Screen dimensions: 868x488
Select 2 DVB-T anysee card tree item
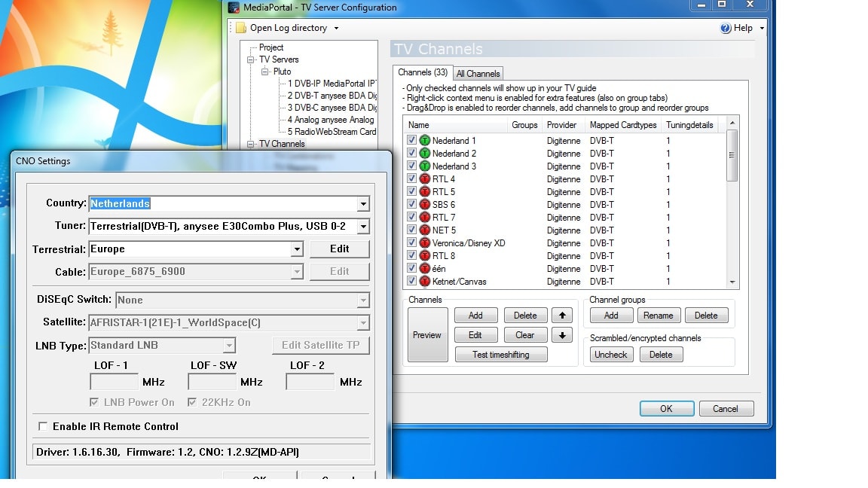pyautogui.click(x=332, y=96)
